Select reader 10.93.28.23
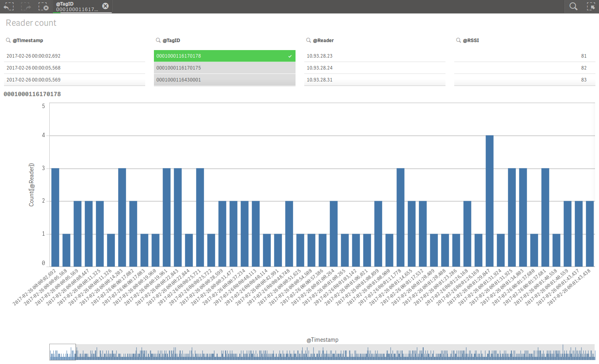599x364 pixels. 375,56
